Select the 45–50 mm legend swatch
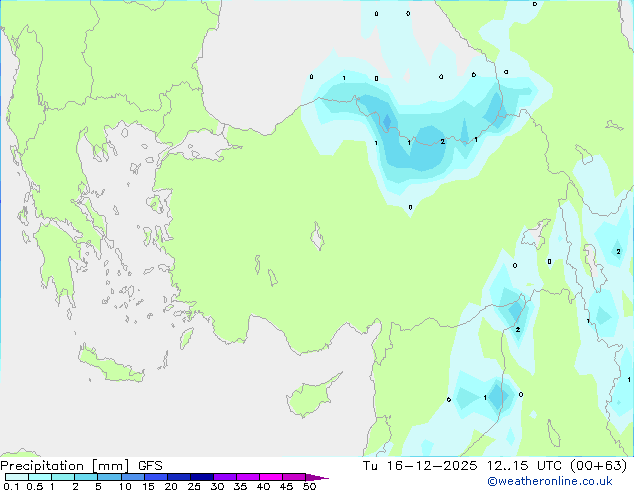The height and width of the screenshot is (490, 634). click(294, 477)
